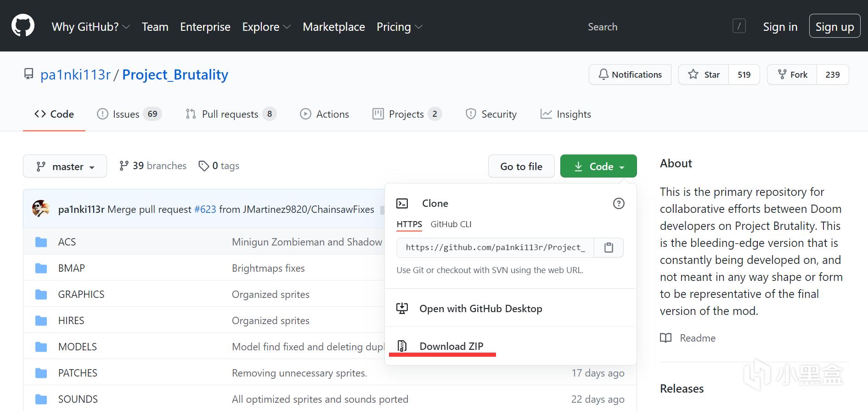This screenshot has width=868, height=411.
Task: Expand the master branch dropdown
Action: [65, 166]
